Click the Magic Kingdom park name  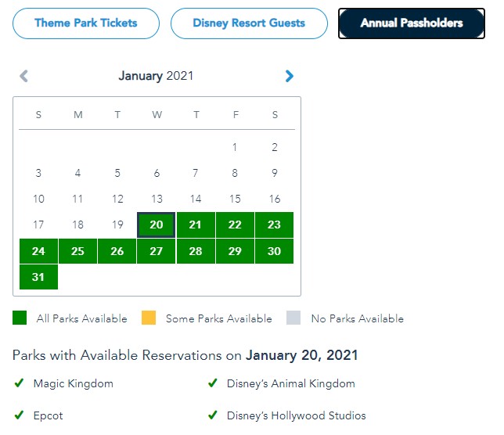click(x=73, y=383)
